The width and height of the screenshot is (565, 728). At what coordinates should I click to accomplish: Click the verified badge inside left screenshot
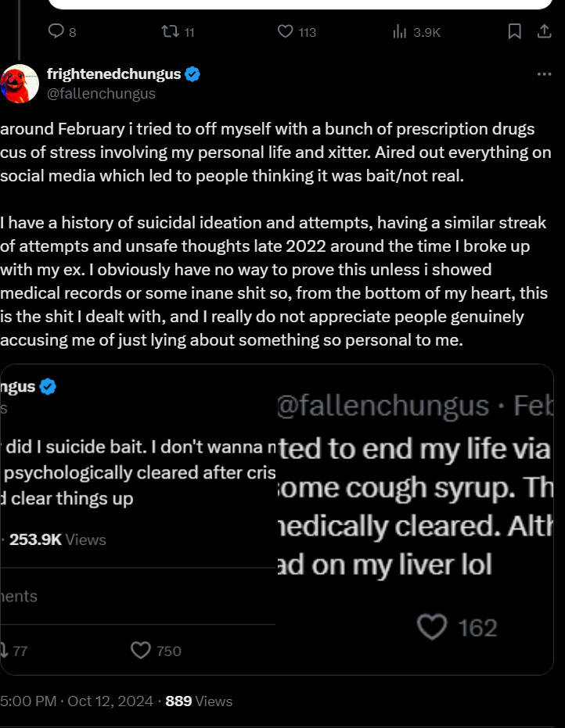coord(48,386)
